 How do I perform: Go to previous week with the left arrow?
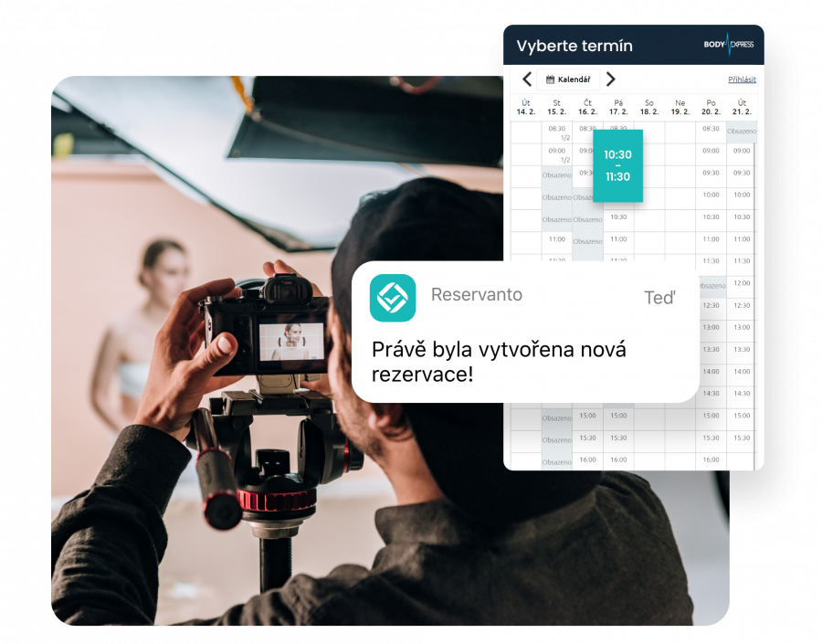pos(526,79)
